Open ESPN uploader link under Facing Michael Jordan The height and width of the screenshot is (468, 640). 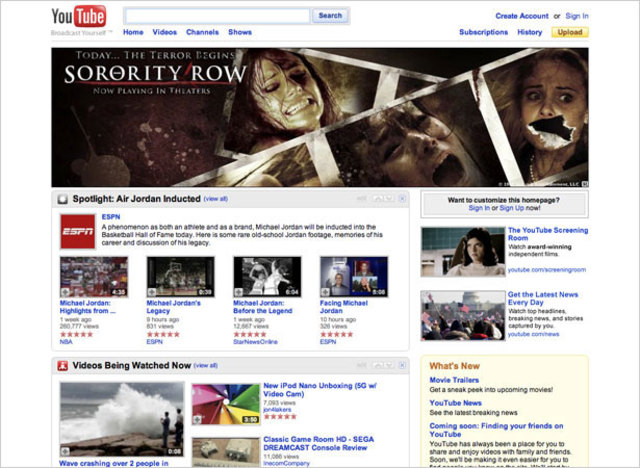[x=328, y=342]
